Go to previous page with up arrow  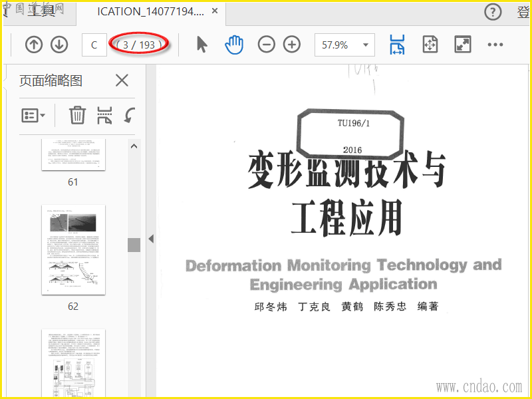pyautogui.click(x=34, y=45)
